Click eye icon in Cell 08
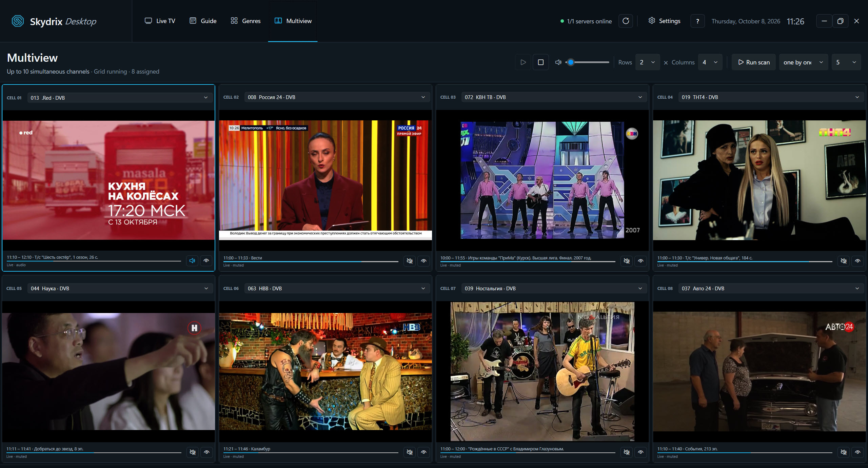The height and width of the screenshot is (468, 868). point(857,452)
